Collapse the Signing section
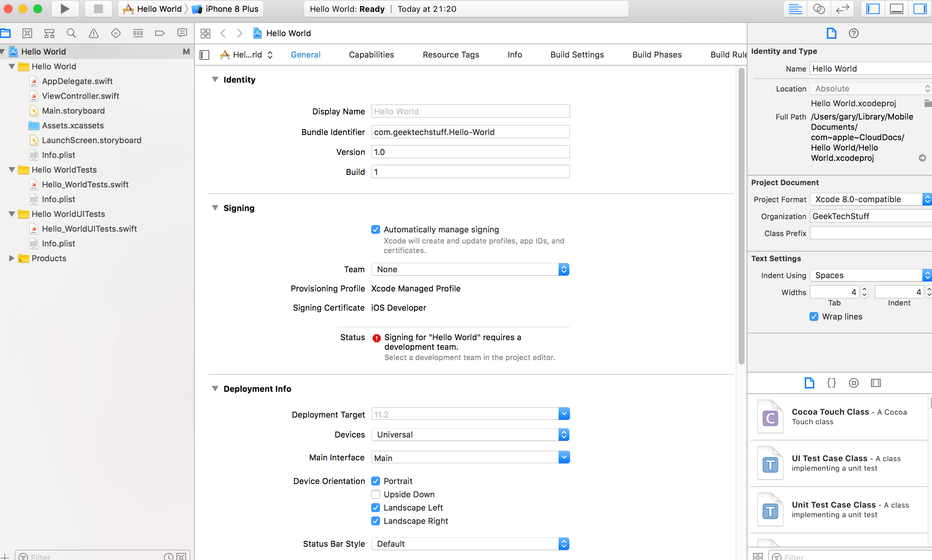The height and width of the screenshot is (560, 932). [215, 208]
